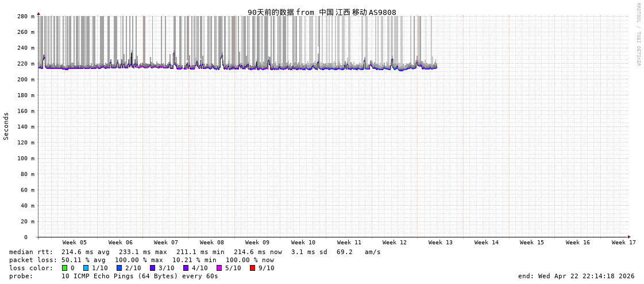The height and width of the screenshot is (284, 644).
Task: Click the RRDTOOL / TOBI OETIKER watermark
Action: [x=638, y=34]
